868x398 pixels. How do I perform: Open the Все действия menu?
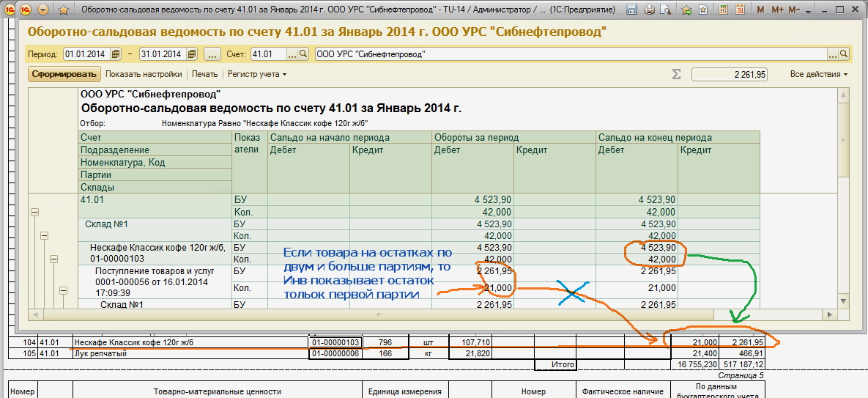[x=818, y=74]
